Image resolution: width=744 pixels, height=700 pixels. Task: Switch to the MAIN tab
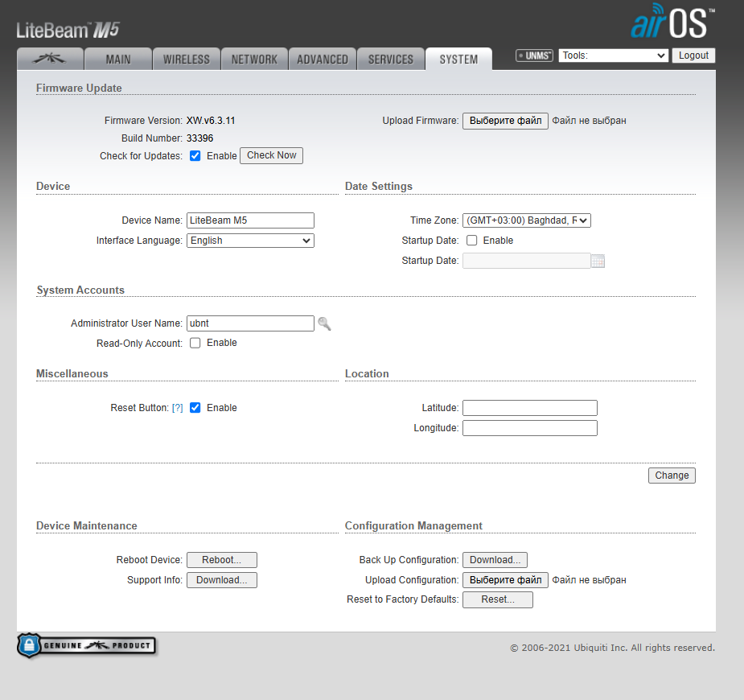click(118, 59)
